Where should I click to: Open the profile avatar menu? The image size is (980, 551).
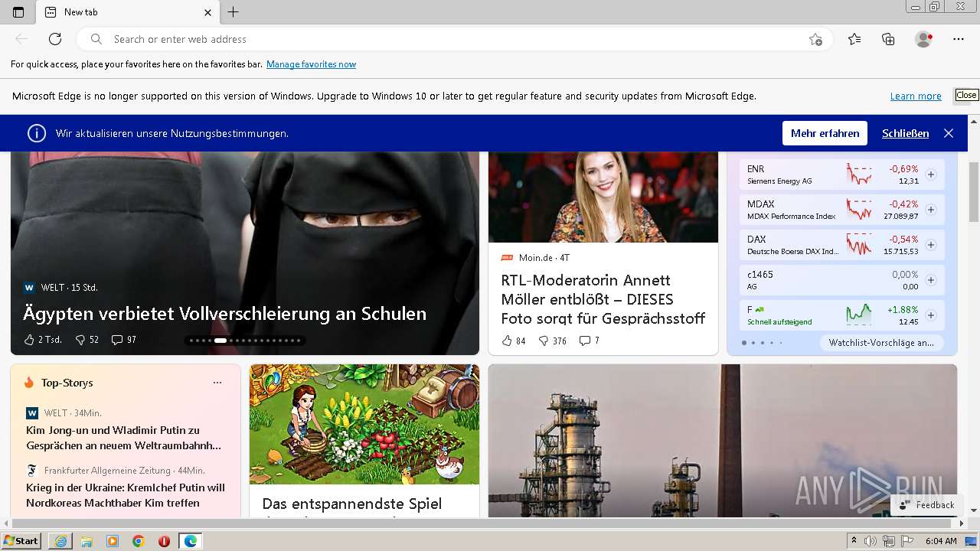923,39
